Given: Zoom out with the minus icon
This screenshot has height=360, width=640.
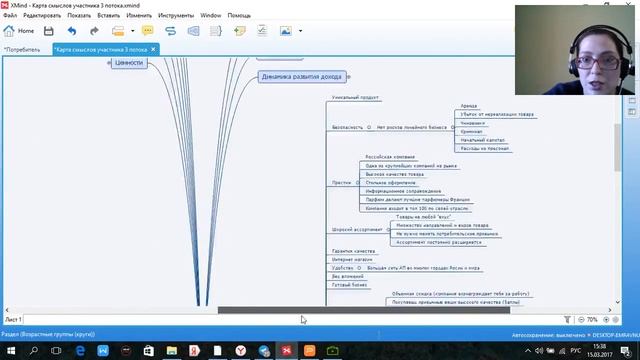Looking at the screenshot, I should pyautogui.click(x=581, y=320).
